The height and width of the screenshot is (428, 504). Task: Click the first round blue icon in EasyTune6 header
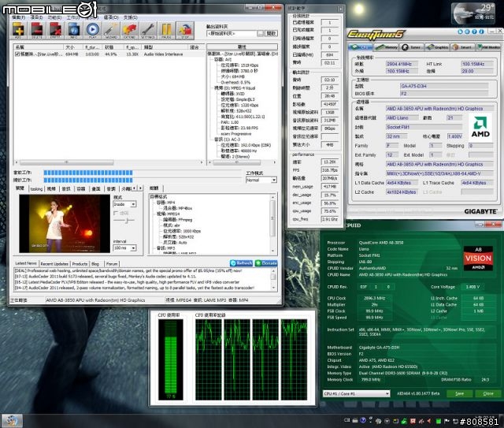[460, 32]
